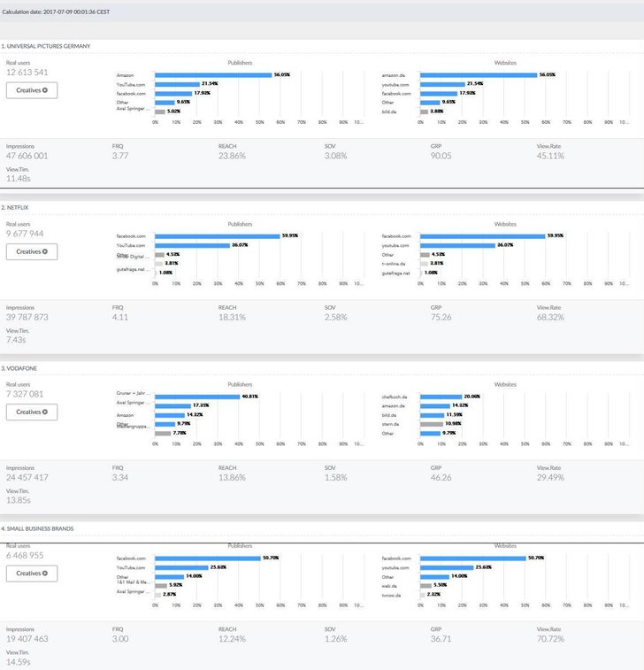Select the FRQ value 4.11
The width and height of the screenshot is (644, 670).
pyautogui.click(x=120, y=318)
